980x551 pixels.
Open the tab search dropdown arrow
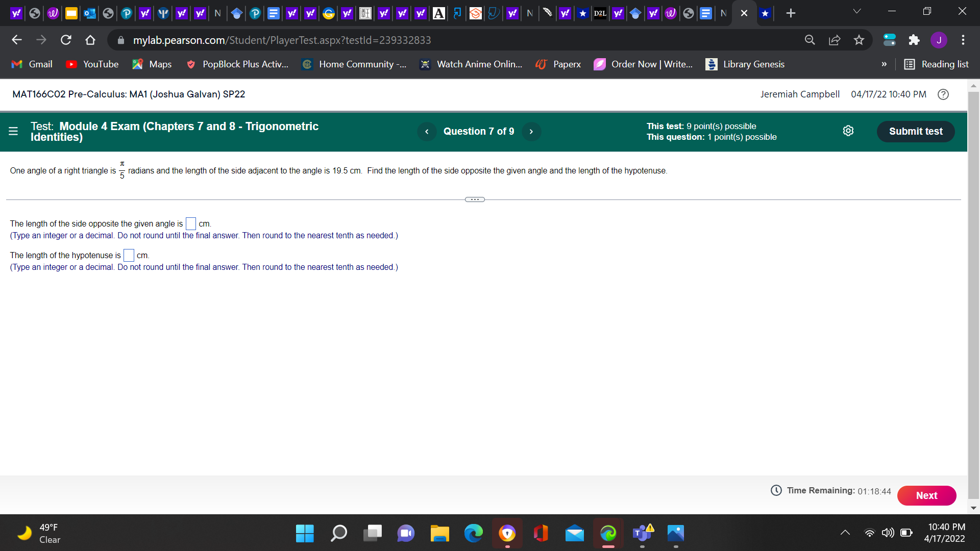click(x=857, y=11)
